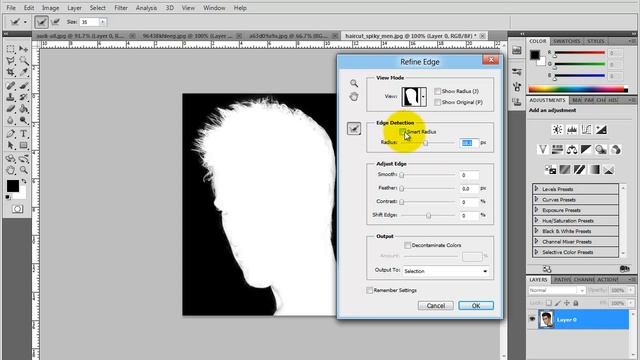Open the Filter menu
640x360 pixels.
pyautogui.click(x=121, y=8)
